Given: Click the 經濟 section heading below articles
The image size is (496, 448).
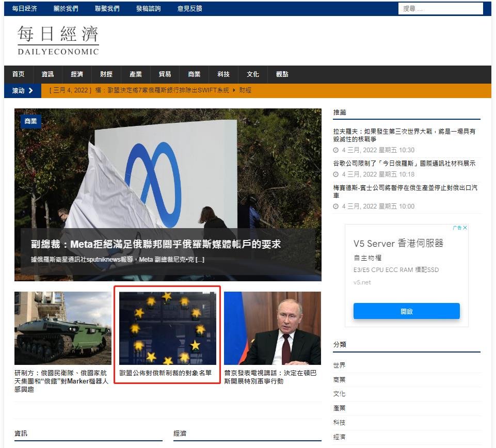Looking at the screenshot, I should pyautogui.click(x=180, y=434).
